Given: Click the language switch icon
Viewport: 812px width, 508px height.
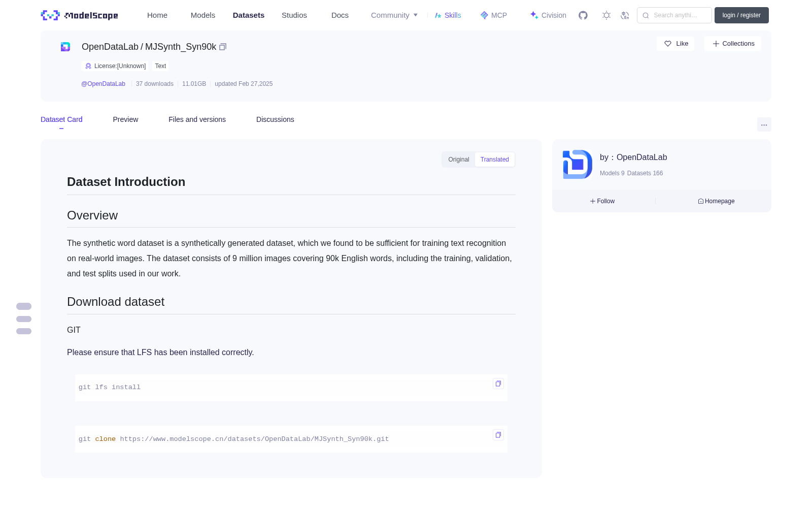Looking at the screenshot, I should point(625,15).
